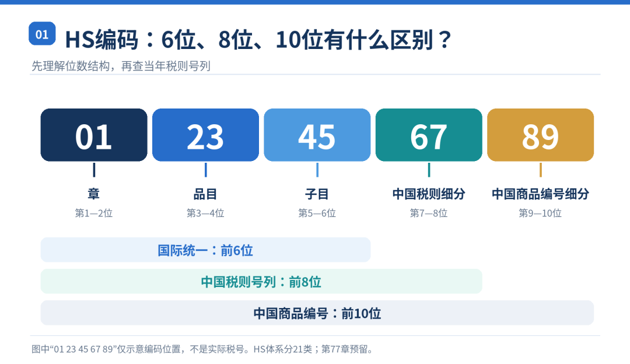Click the 国际统一:前6位 bar

click(x=206, y=250)
